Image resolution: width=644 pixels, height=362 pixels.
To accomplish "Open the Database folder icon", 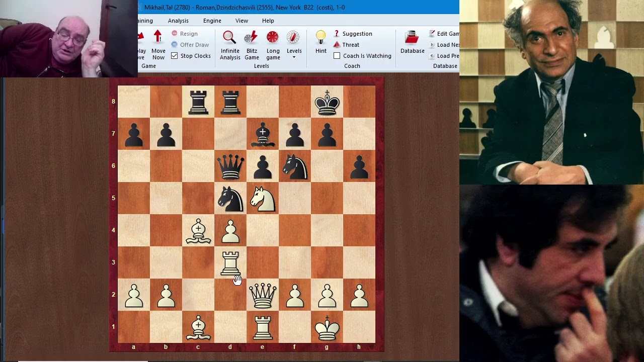I will [x=412, y=38].
